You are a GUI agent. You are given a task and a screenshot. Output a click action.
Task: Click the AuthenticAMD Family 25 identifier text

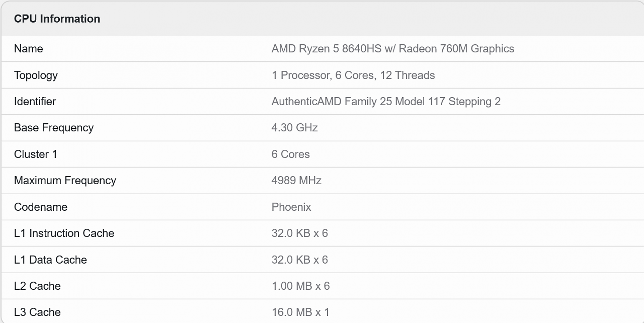pos(386,102)
